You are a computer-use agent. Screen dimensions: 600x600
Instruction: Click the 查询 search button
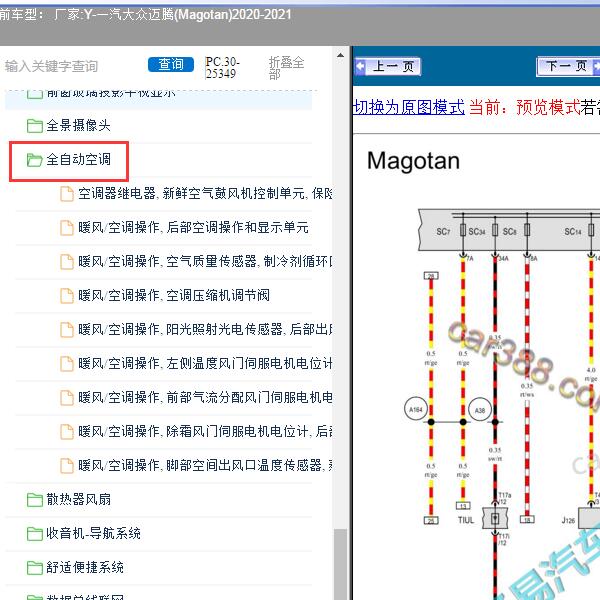pyautogui.click(x=171, y=64)
